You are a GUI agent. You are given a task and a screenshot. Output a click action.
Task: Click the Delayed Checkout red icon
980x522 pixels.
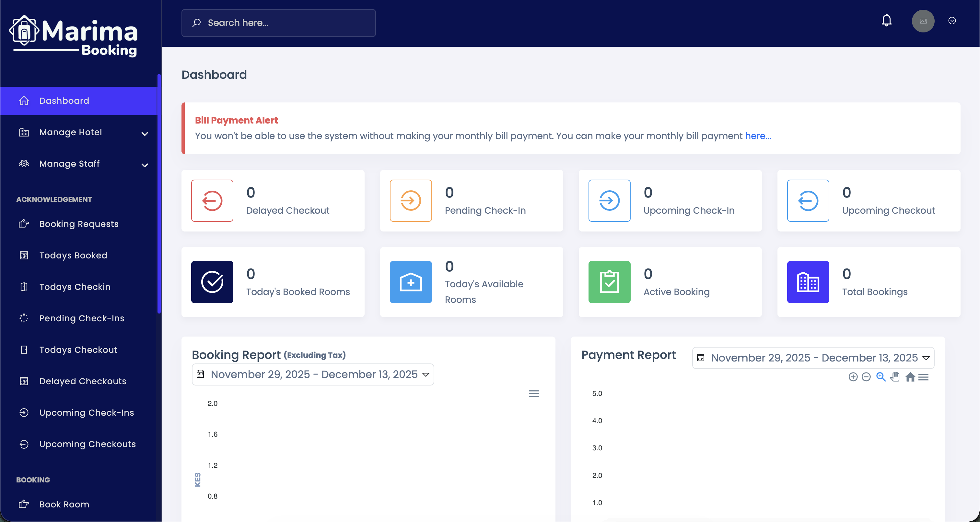tap(212, 201)
